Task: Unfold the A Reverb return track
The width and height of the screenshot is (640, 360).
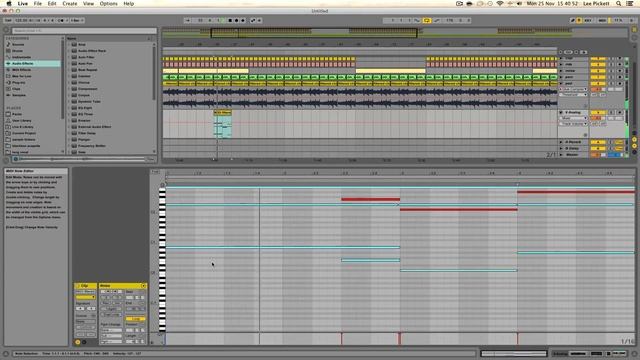Action: pyautogui.click(x=561, y=142)
